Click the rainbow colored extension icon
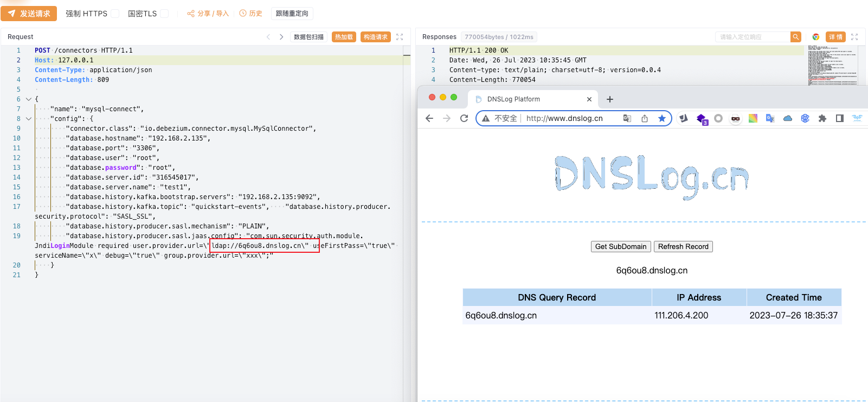 coord(753,118)
